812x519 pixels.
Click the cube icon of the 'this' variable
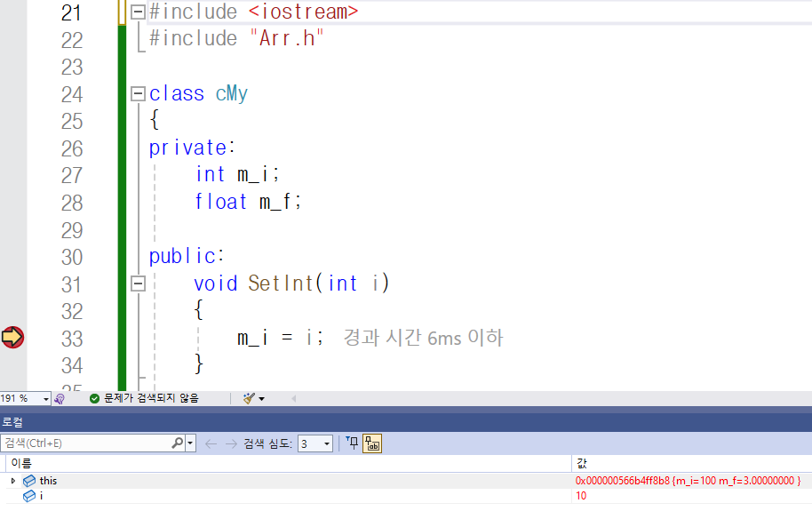[29, 481]
